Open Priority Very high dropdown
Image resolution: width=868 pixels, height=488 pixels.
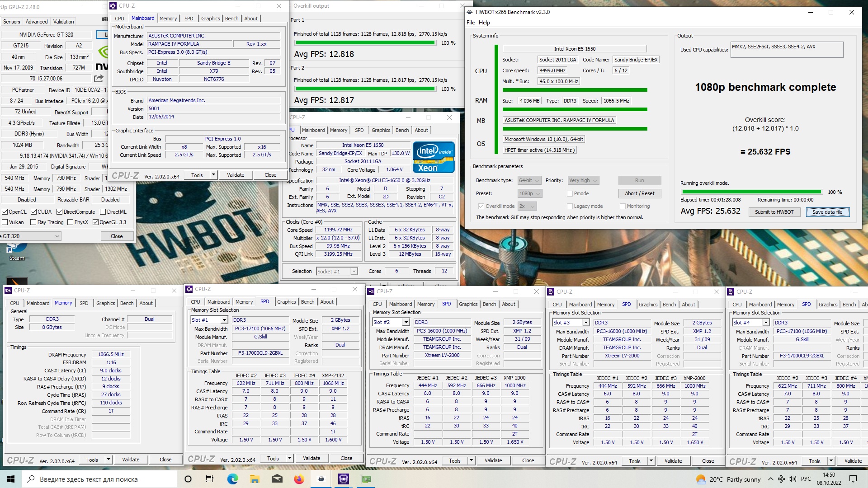[583, 180]
